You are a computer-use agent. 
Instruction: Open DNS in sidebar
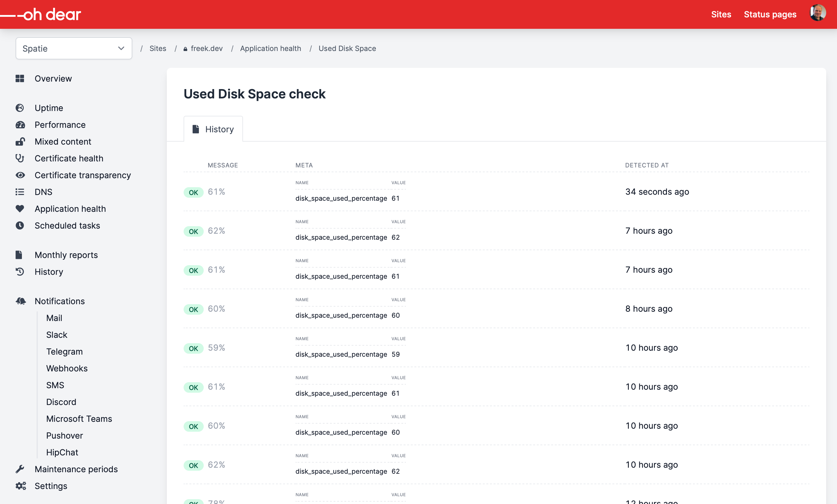(x=43, y=192)
